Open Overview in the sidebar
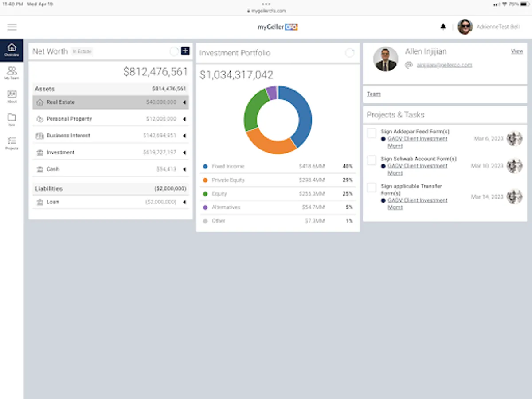Screen dimensions: 532x399 coord(12,50)
